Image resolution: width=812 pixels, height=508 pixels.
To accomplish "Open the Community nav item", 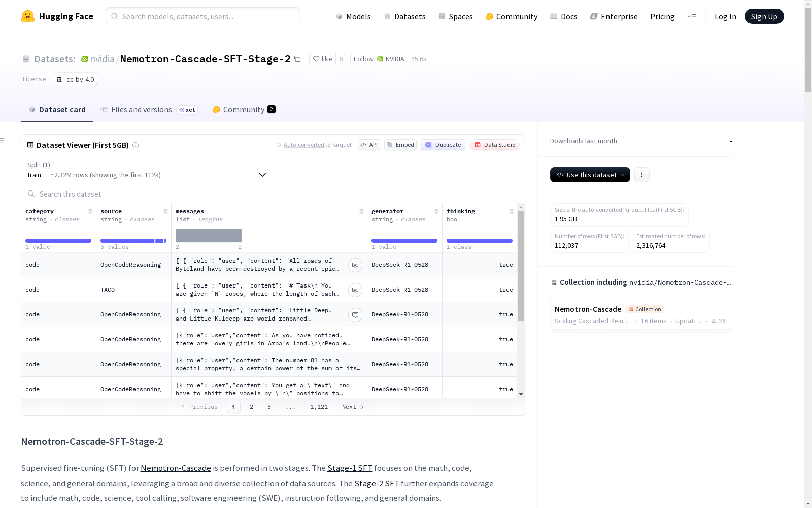I will click(x=511, y=16).
